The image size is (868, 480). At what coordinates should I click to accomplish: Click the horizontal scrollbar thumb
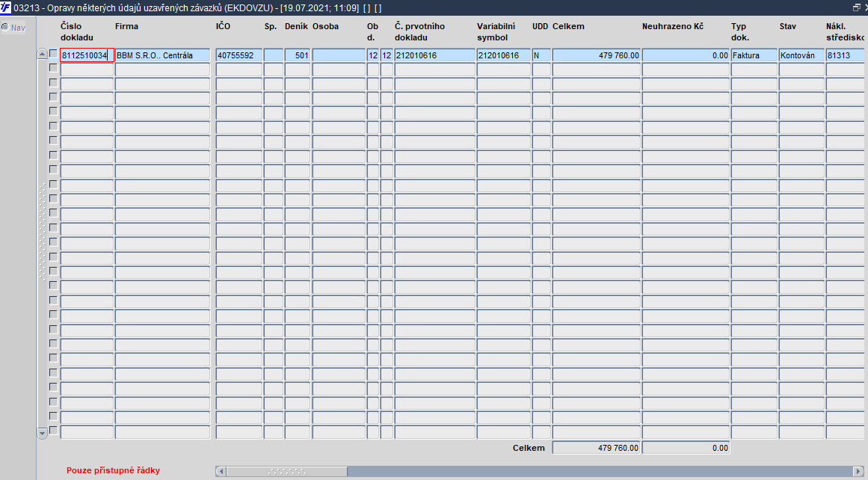(x=287, y=471)
